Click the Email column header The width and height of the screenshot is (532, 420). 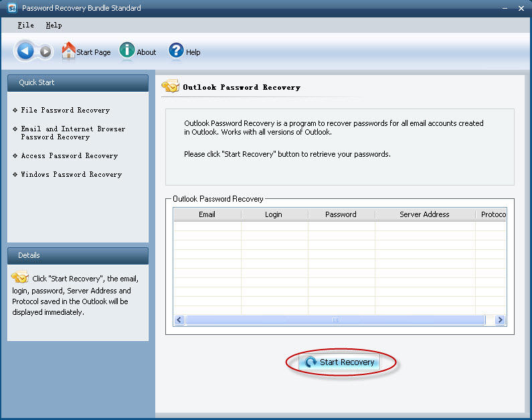tap(207, 214)
